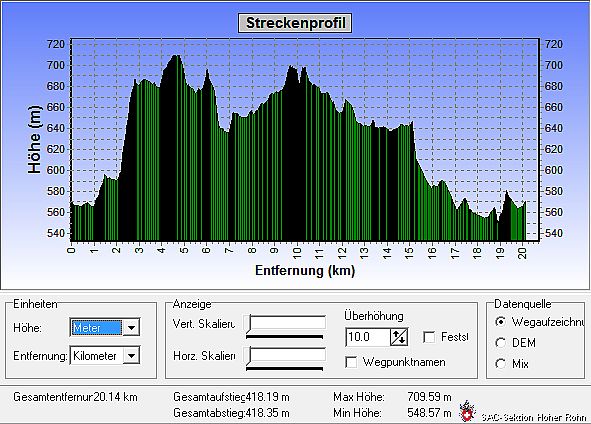Select the Wegaufzeichnung radio button

click(x=500, y=322)
